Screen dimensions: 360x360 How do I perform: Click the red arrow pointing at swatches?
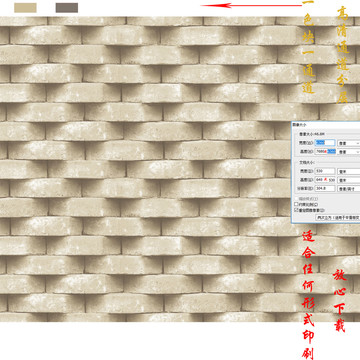pyautogui.click(x=251, y=5)
